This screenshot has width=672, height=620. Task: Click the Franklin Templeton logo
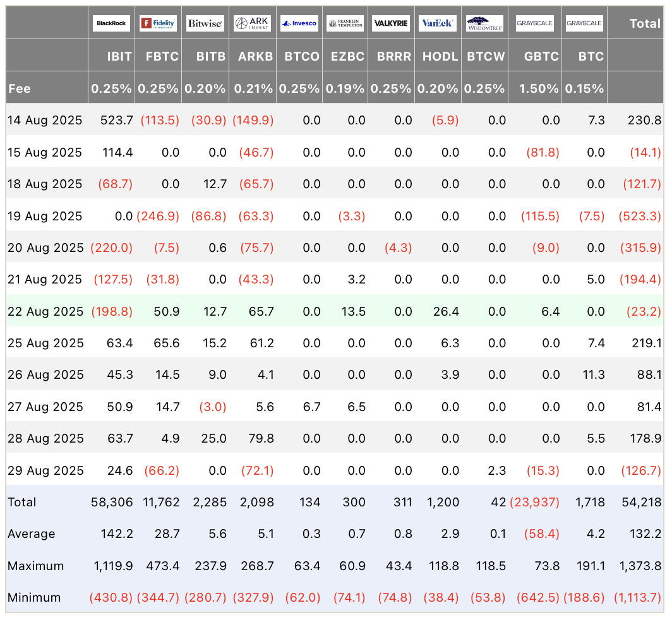(345, 23)
